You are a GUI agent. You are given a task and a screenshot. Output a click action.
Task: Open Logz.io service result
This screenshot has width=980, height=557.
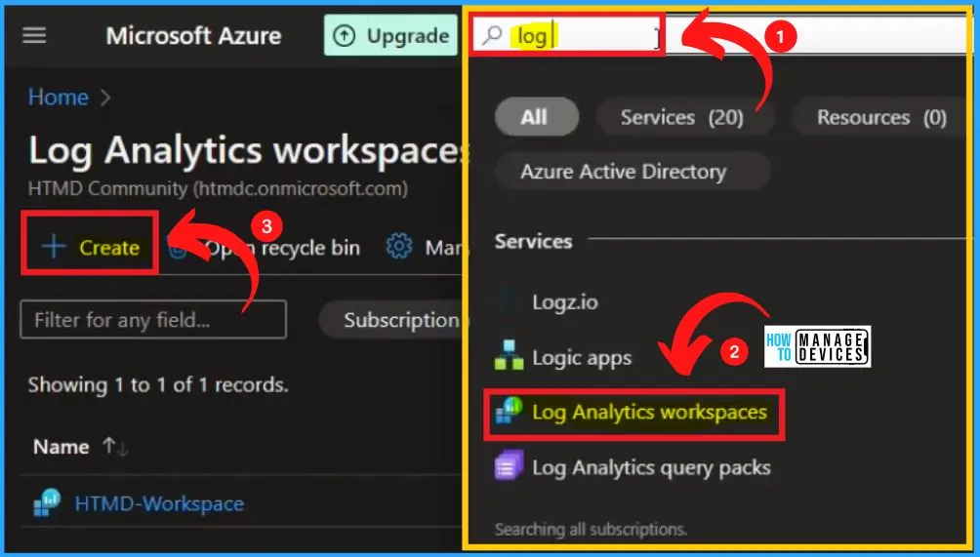coord(565,302)
